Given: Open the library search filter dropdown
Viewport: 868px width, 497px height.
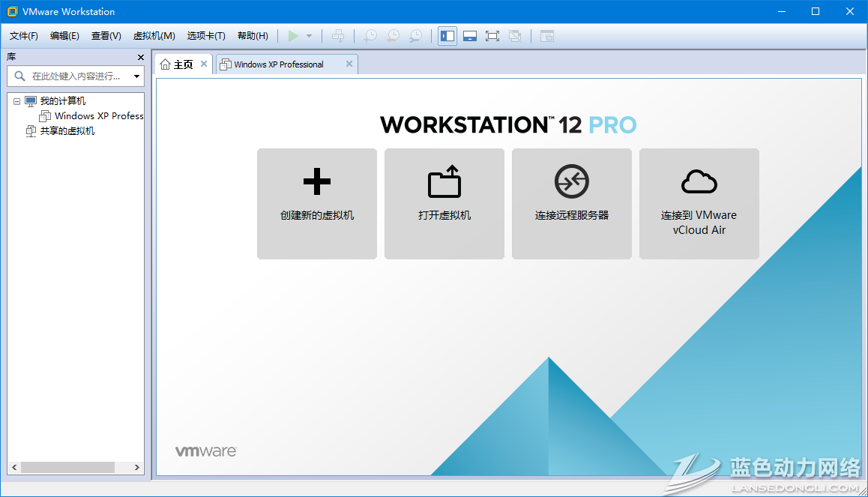Looking at the screenshot, I should pos(136,76).
